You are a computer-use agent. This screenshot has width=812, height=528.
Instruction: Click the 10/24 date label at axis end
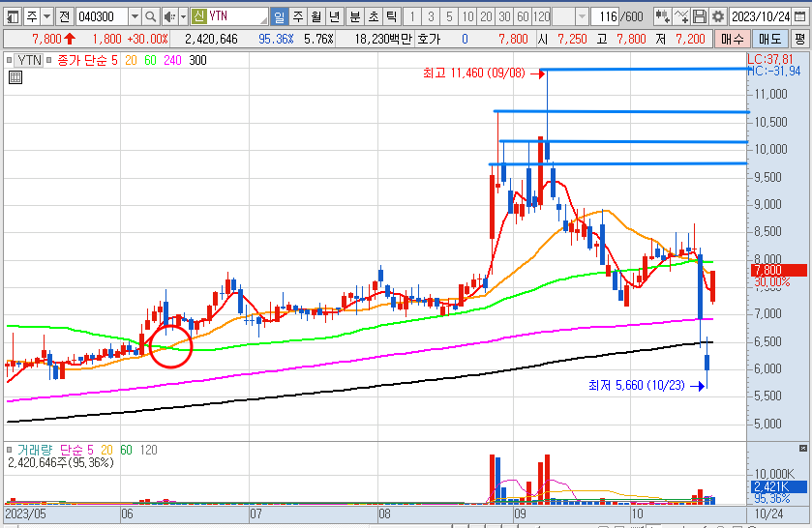point(769,514)
